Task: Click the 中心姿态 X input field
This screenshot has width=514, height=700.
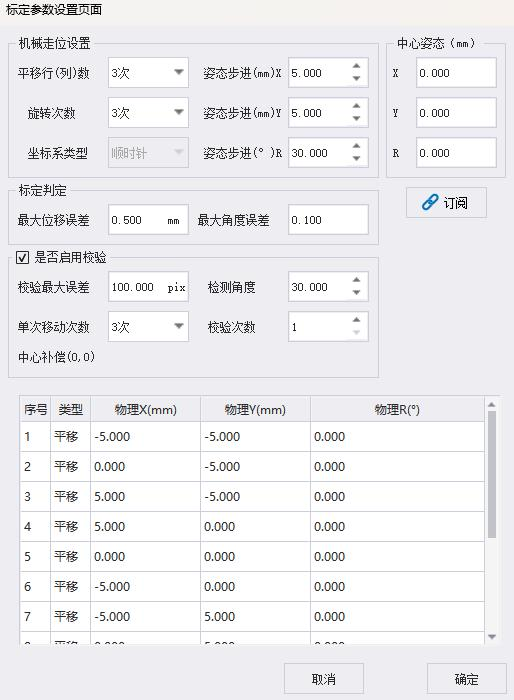Action: (x=456, y=73)
